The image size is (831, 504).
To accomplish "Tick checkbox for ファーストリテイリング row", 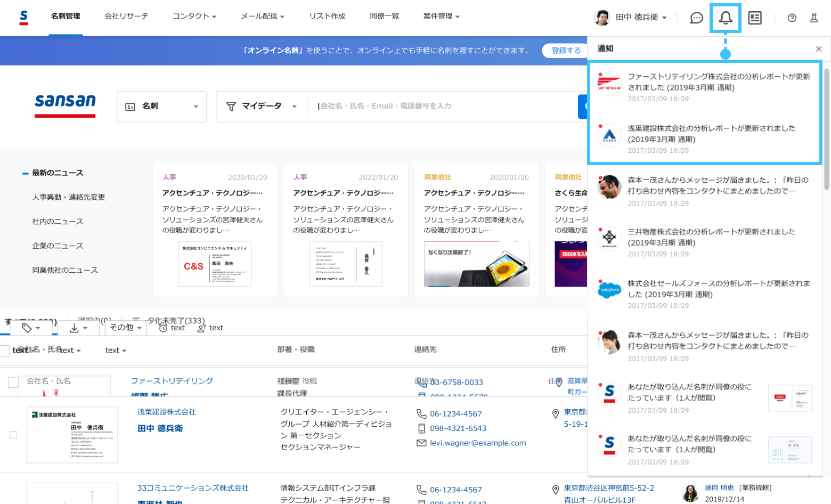I will 13,383.
